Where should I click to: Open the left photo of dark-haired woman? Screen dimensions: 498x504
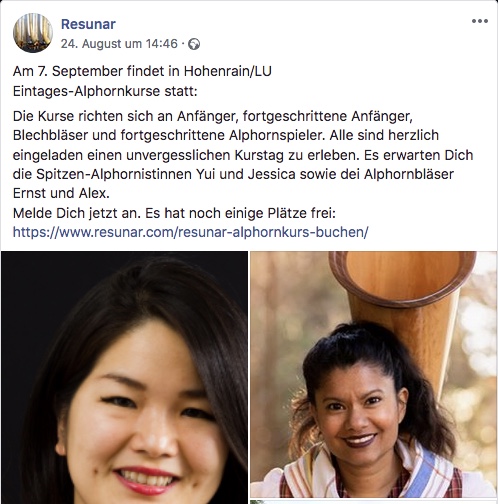(x=124, y=377)
